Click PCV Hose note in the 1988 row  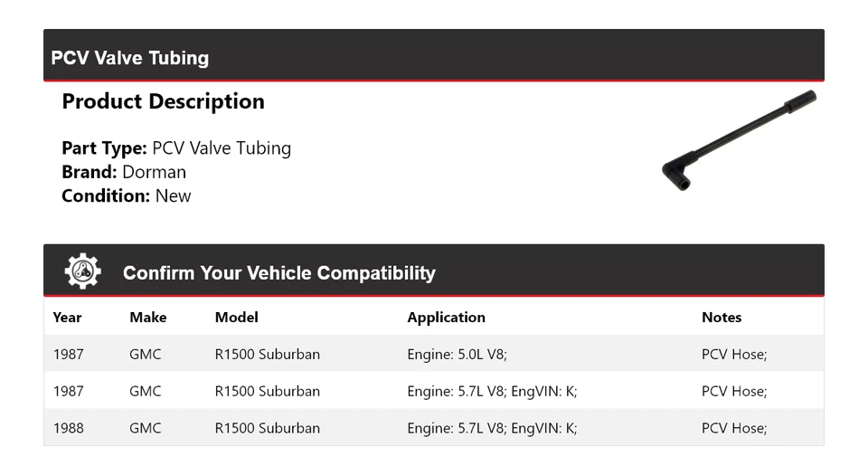(733, 428)
